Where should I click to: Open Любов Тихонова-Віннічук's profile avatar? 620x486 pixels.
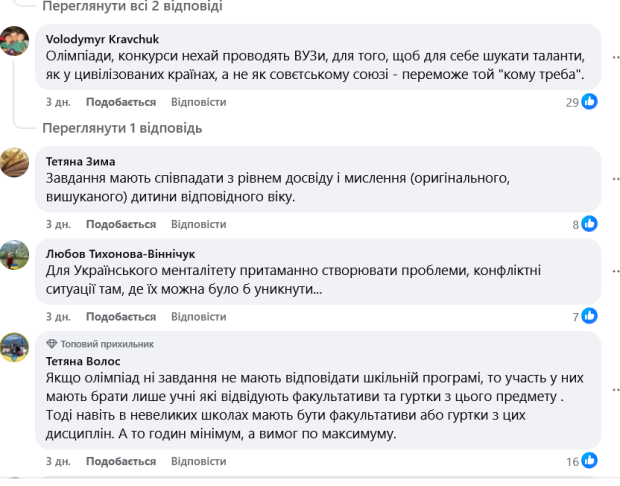(14, 254)
